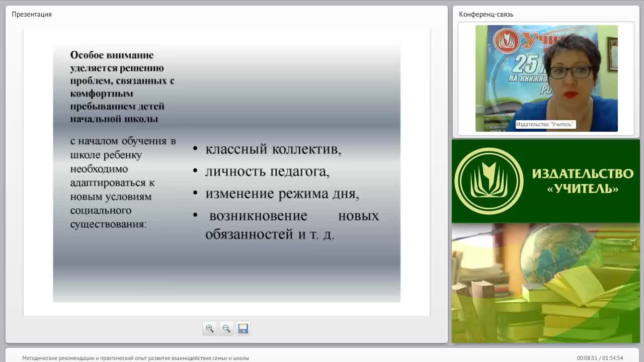Click the presenter's webcam video
Screen dimensions: 644x362
click(x=546, y=78)
